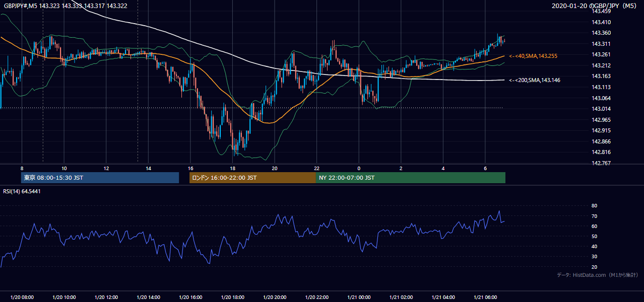Screen dimensions: 644x302
Task: Click price level 143.410 on axis
Action: pos(601,22)
